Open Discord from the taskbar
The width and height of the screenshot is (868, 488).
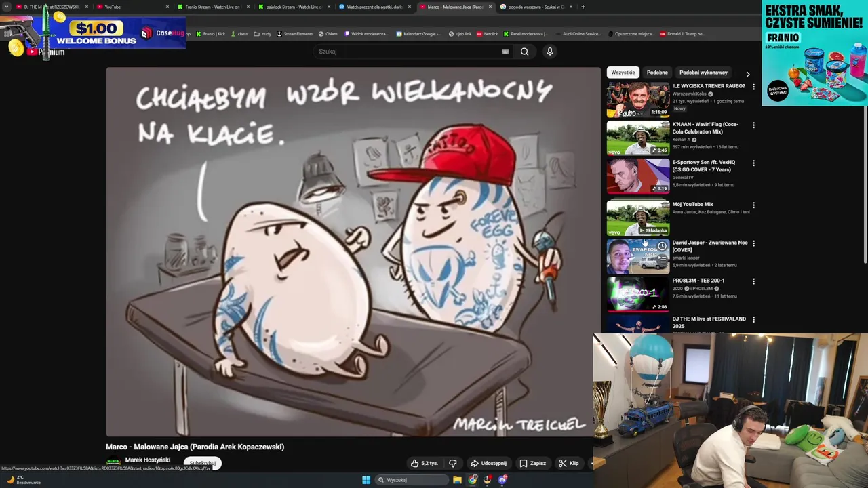502,480
